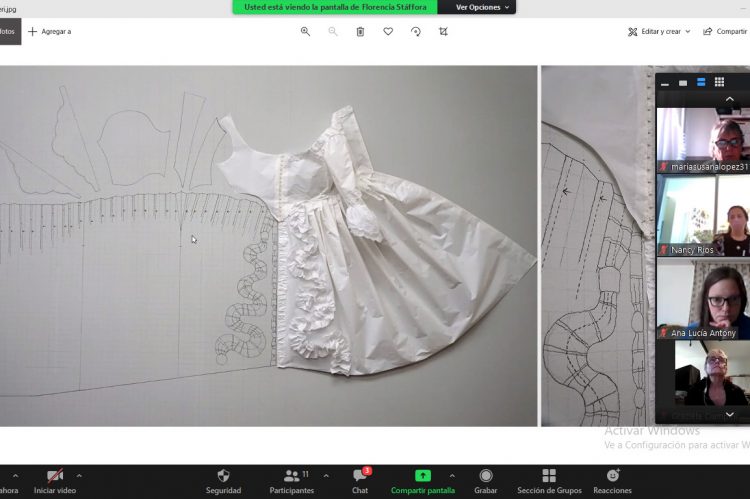Open the Seguridad shield options

[x=223, y=480]
